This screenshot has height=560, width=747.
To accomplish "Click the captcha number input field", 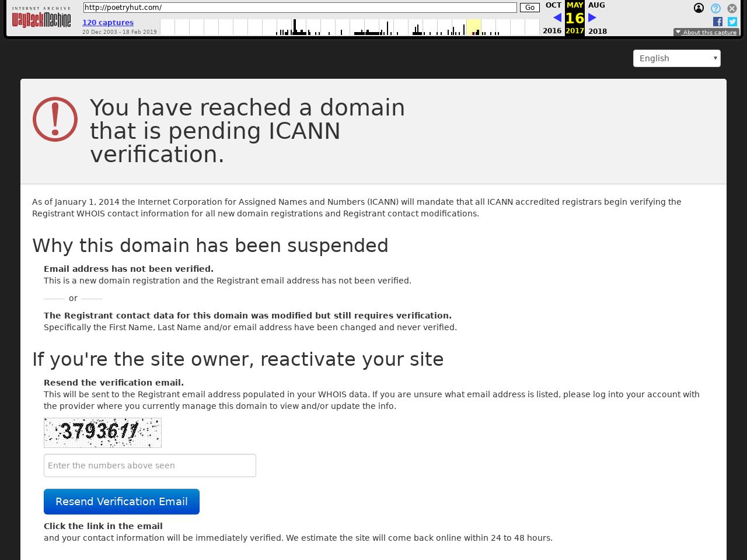I will pos(150,466).
